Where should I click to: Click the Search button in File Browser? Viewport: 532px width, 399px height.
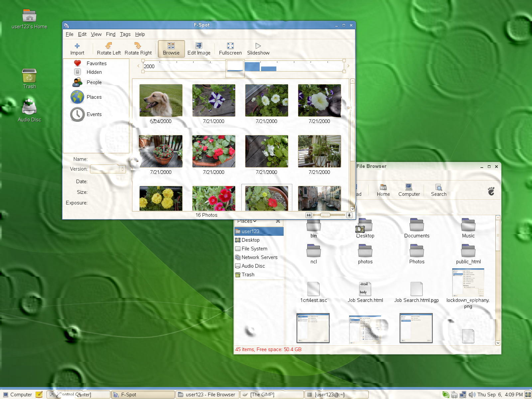click(x=439, y=190)
